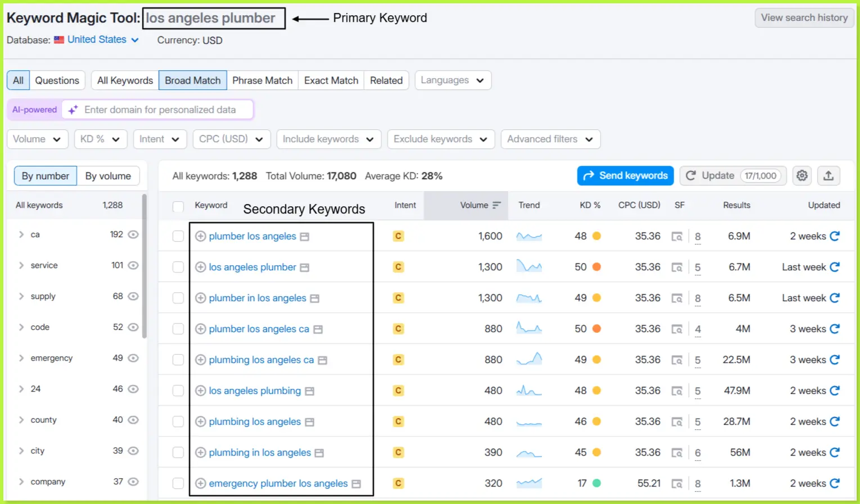Screen dimensions: 860x504
Task: Open SERP icon next to 'los angeles plumbing'
Action: (x=310, y=391)
